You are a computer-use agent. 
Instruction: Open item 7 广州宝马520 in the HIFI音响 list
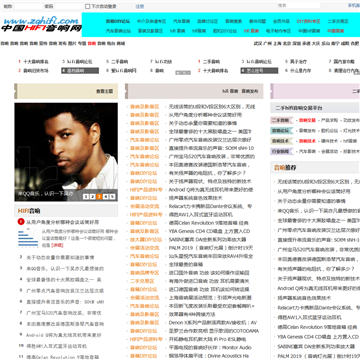point(64,313)
